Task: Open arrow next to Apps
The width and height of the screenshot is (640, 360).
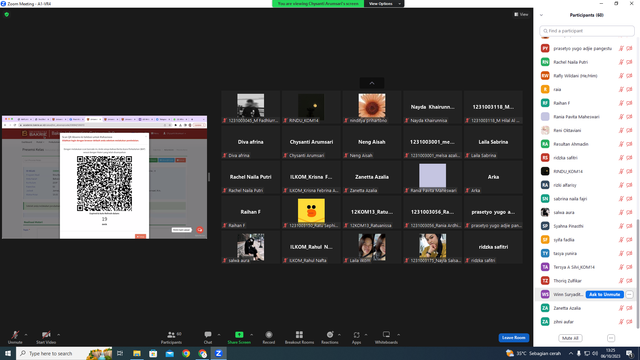Action: pyautogui.click(x=366, y=335)
